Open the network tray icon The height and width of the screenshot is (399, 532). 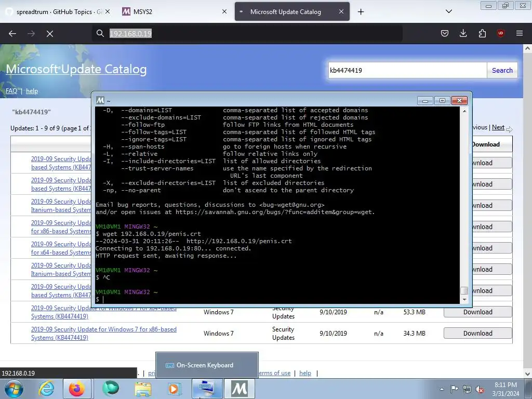click(x=467, y=389)
